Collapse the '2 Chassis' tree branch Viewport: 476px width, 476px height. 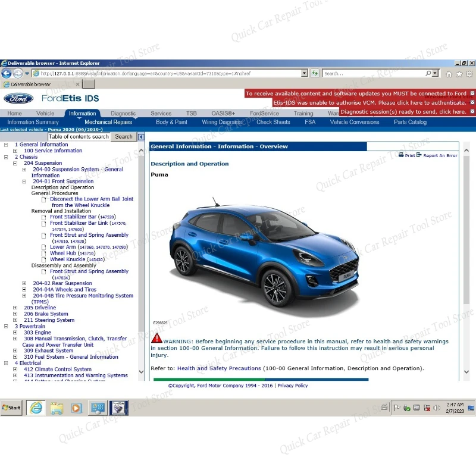pyautogui.click(x=5, y=156)
